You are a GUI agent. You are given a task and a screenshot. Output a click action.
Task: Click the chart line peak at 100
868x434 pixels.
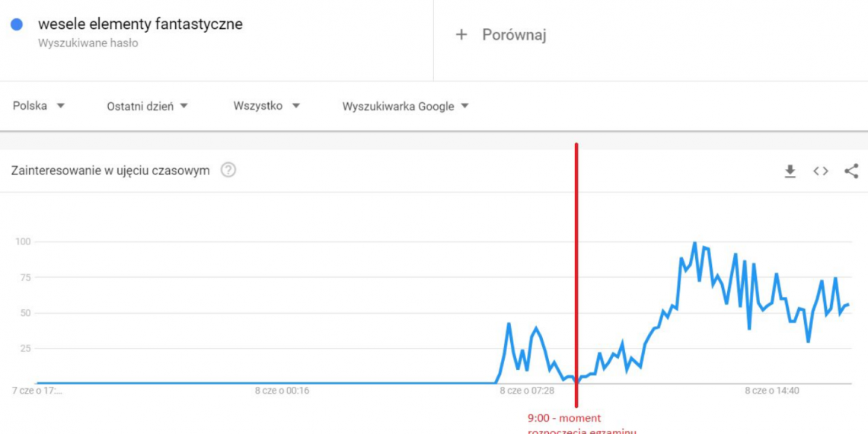coord(694,244)
